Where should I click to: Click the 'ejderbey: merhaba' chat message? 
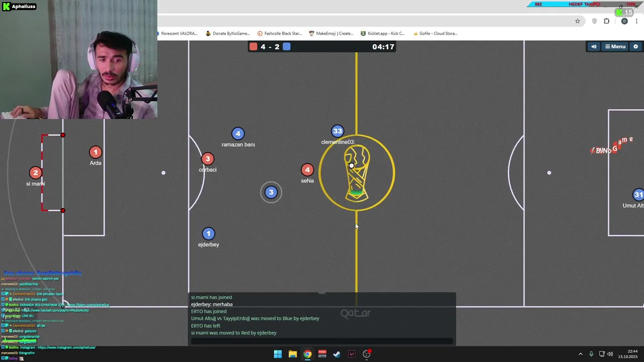click(212, 304)
